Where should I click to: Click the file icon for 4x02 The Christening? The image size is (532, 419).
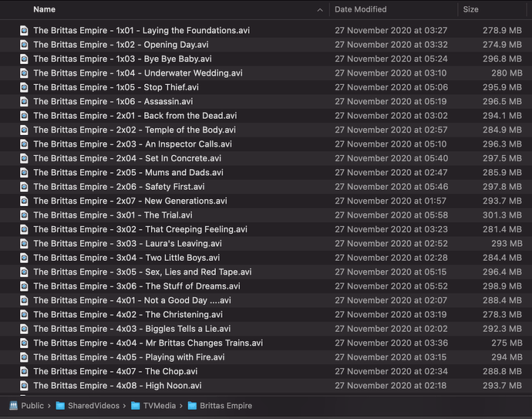(24, 315)
